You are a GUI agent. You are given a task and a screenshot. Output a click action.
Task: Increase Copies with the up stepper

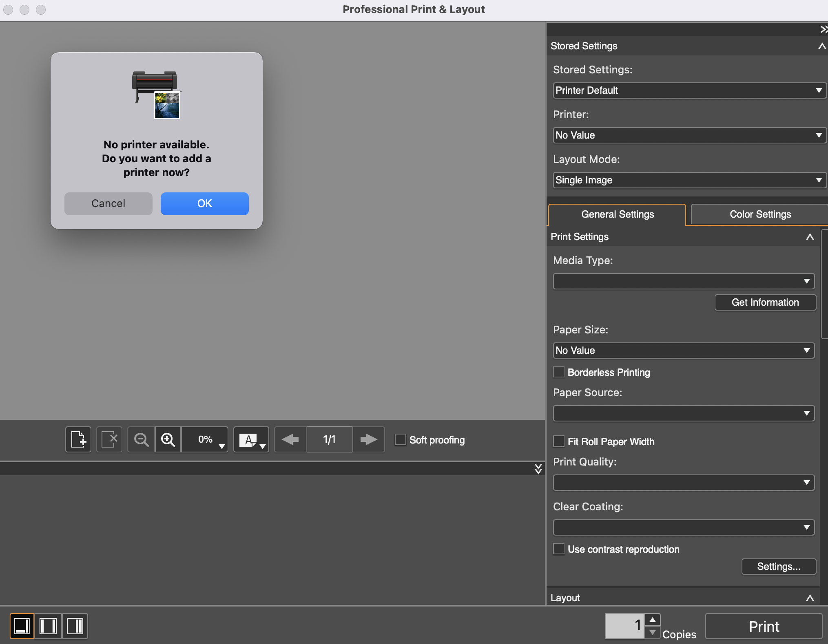click(x=653, y=619)
